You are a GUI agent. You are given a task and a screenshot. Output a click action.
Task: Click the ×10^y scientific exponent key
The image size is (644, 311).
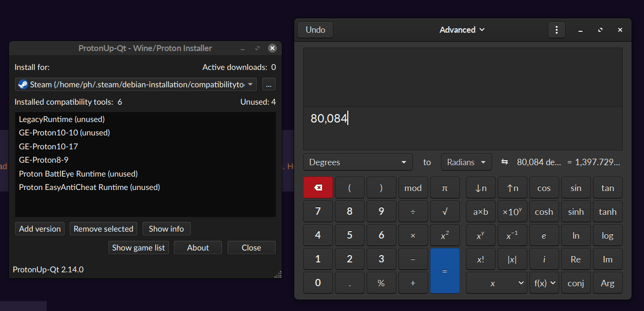(513, 211)
